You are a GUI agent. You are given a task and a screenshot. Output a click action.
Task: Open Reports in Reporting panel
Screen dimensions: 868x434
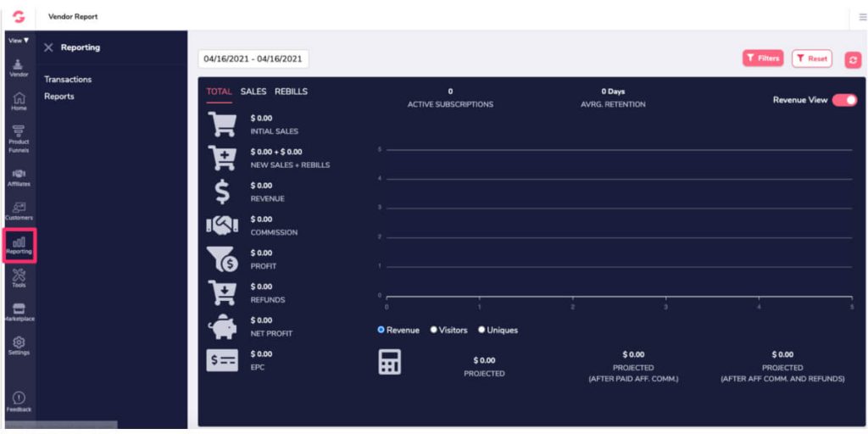59,97
